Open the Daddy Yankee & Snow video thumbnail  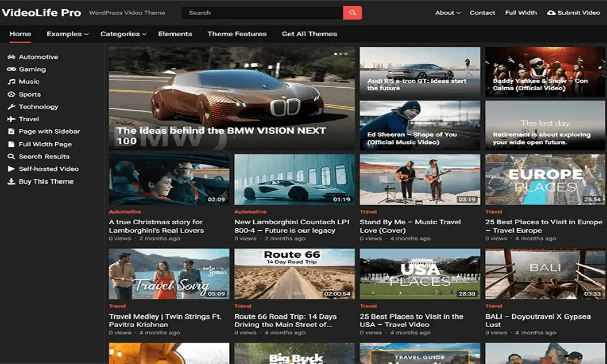click(x=545, y=72)
